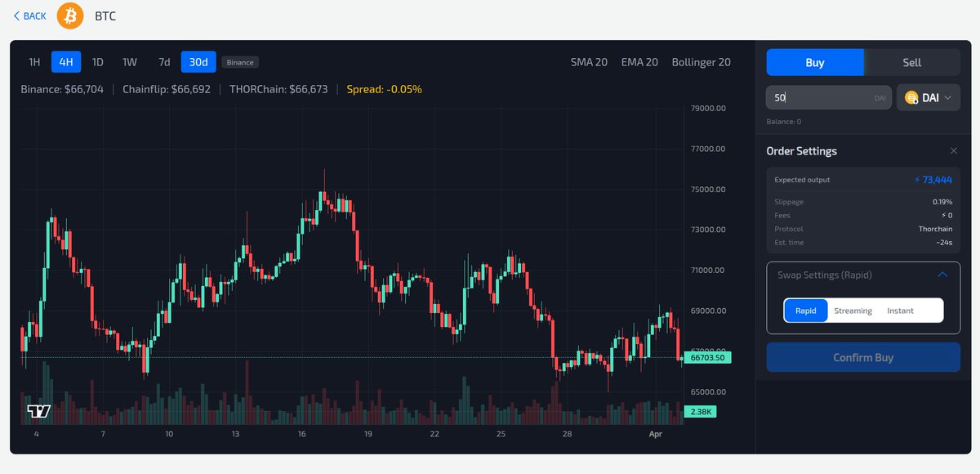Collapse the Swap Settings (Rapid) section
This screenshot has height=474, width=980.
coord(942,275)
